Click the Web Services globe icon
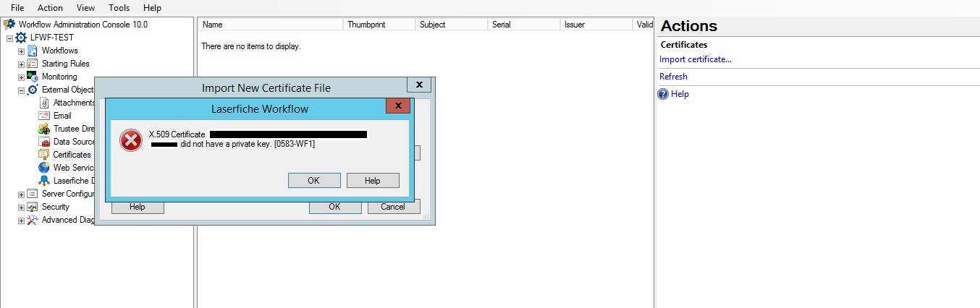This screenshot has height=308, width=980. click(x=44, y=168)
